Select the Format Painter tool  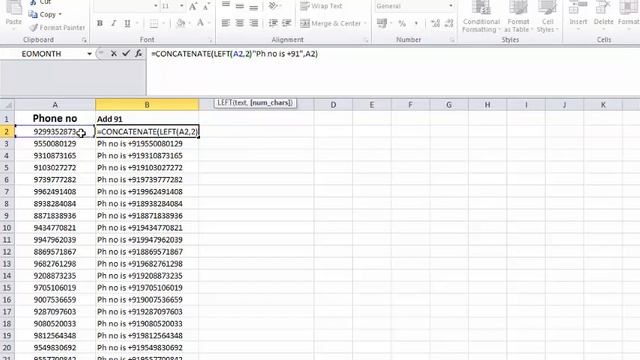click(57, 28)
